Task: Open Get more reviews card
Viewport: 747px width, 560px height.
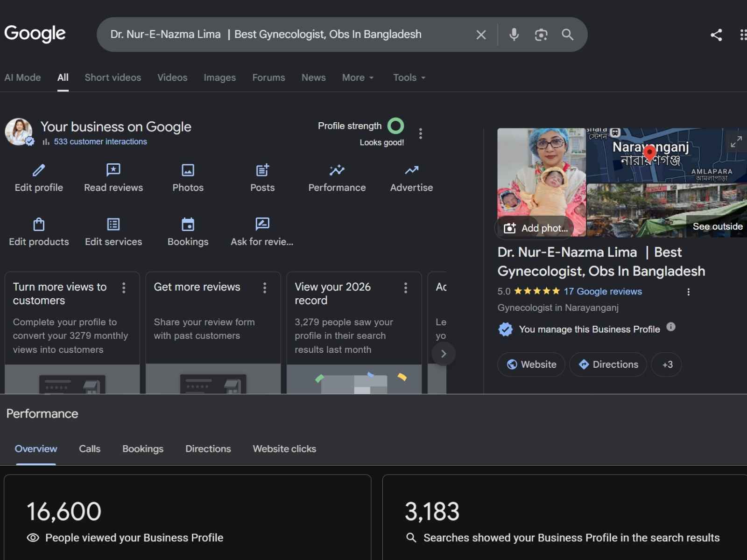Action: click(x=213, y=333)
